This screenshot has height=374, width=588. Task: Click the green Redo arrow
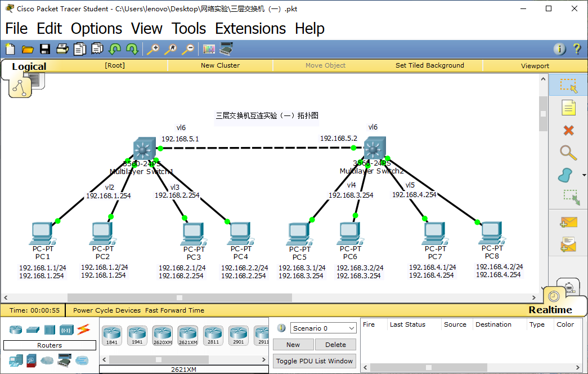coord(132,49)
